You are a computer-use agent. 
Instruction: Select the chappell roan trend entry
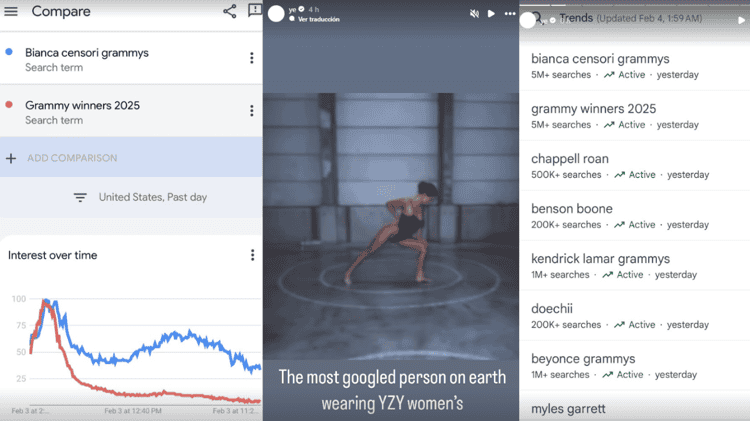pyautogui.click(x=634, y=166)
